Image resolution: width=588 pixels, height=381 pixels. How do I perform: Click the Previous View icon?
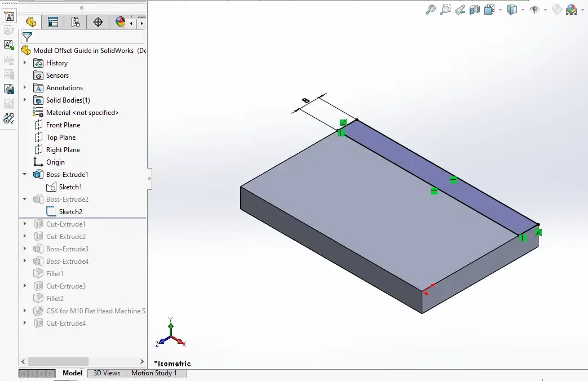click(x=460, y=9)
